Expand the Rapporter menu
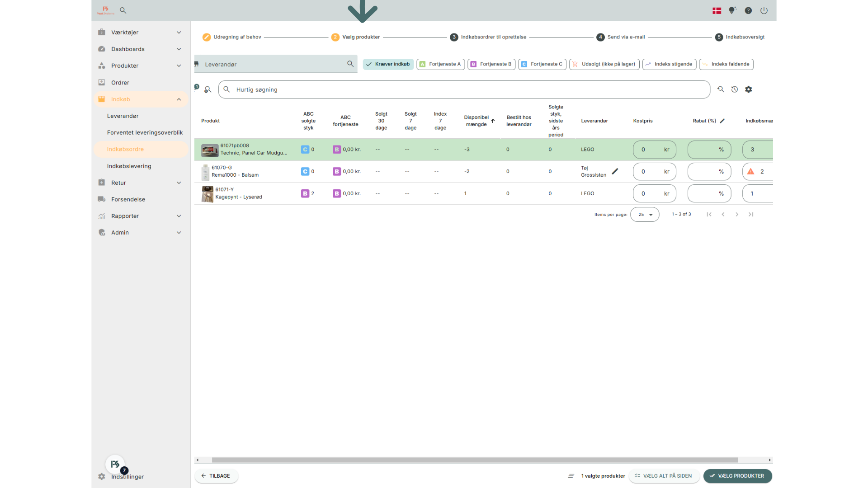This screenshot has height=488, width=868. coord(141,216)
